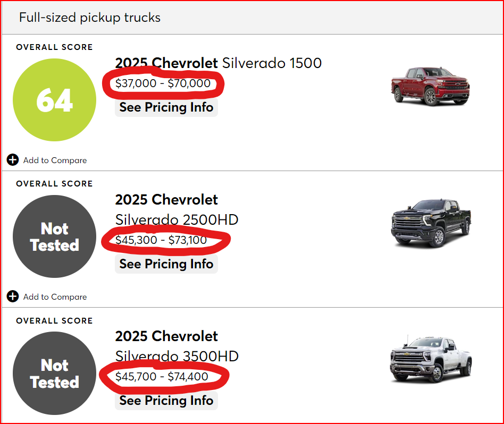Click the plus icon beside Silverado 1500's Add to Compare
504x424 pixels.
point(13,160)
